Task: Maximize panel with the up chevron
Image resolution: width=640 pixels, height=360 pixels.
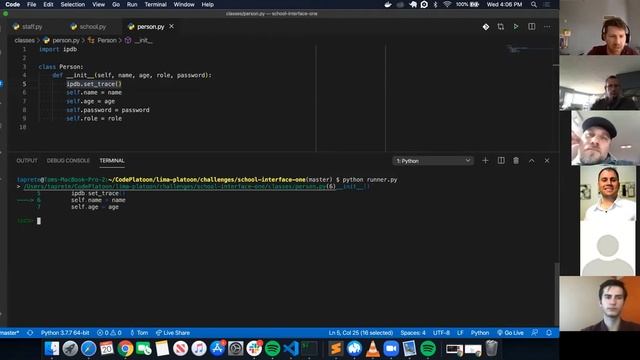Action: click(x=531, y=161)
